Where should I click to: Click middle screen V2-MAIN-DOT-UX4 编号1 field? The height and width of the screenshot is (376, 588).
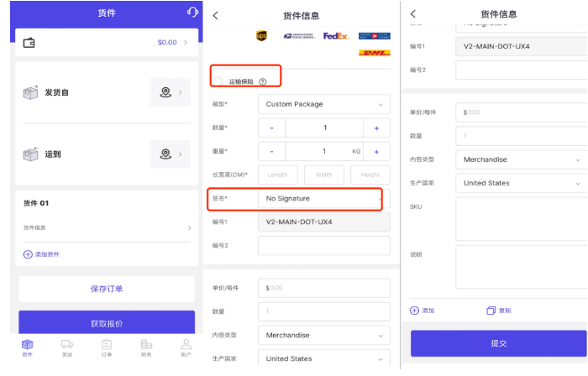324,222
